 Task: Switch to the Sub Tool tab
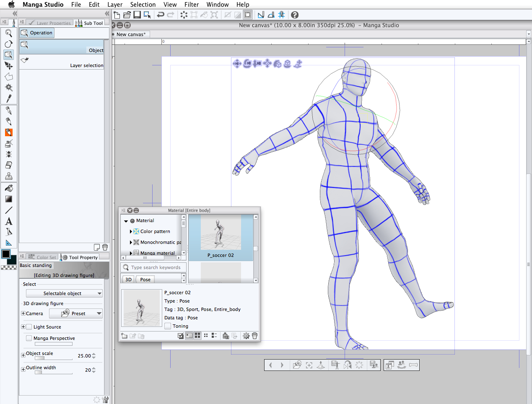[89, 23]
